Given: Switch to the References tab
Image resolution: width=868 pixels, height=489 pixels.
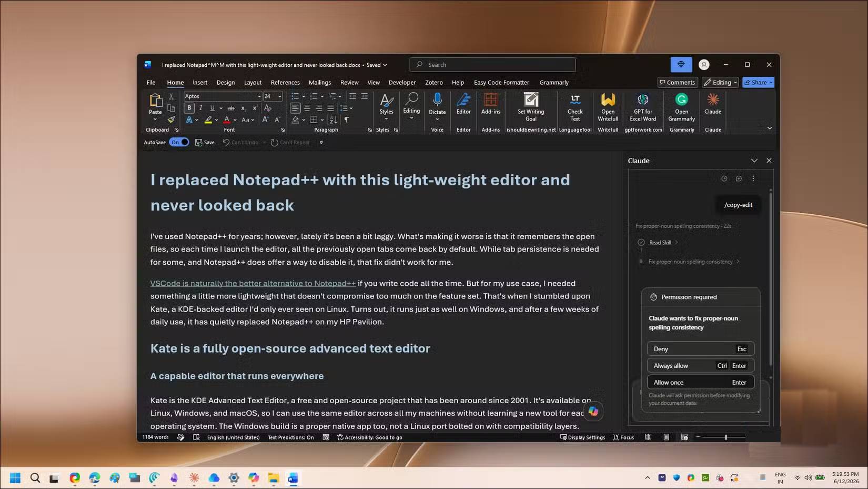Looking at the screenshot, I should point(285,83).
